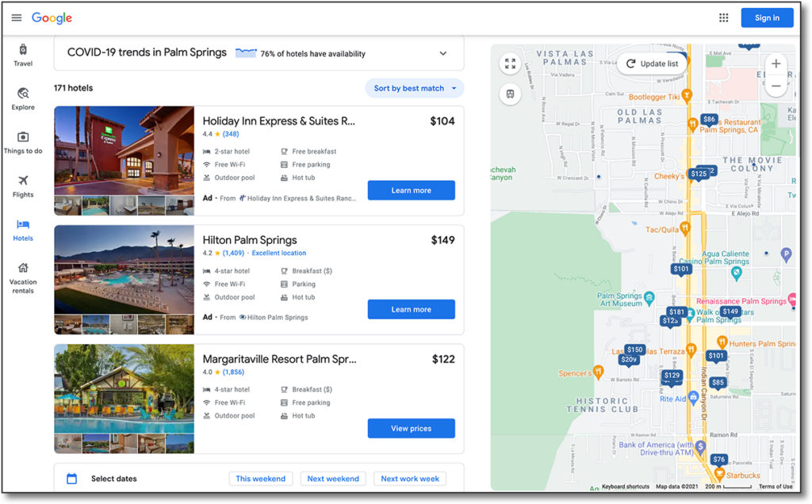The height and width of the screenshot is (504, 812).
Task: Expand COVID-19 trends in Palm Springs
Action: [x=442, y=53]
